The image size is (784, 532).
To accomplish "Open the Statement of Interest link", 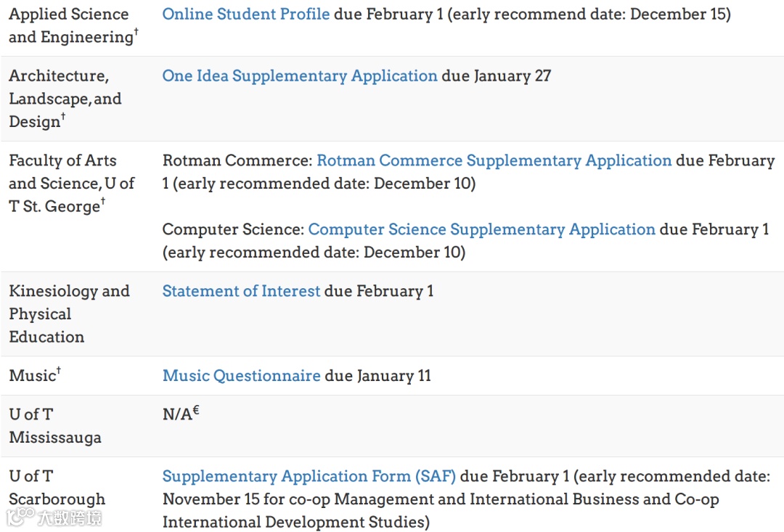I will coord(241,291).
